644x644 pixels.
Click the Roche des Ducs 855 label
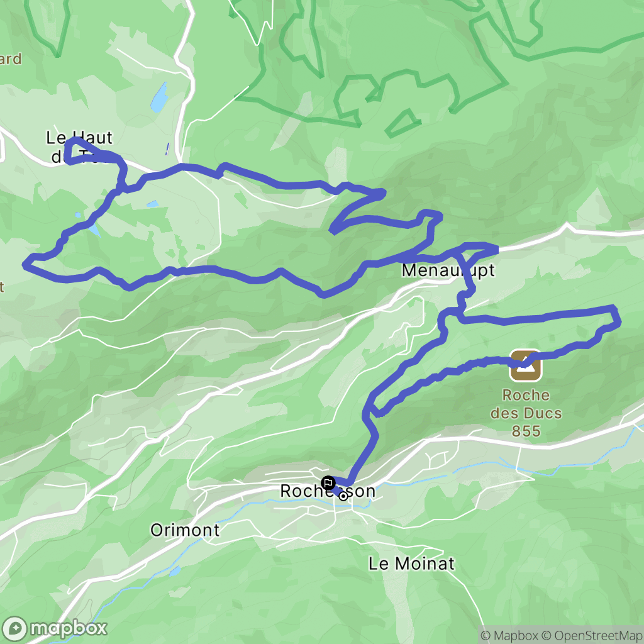[526, 413]
